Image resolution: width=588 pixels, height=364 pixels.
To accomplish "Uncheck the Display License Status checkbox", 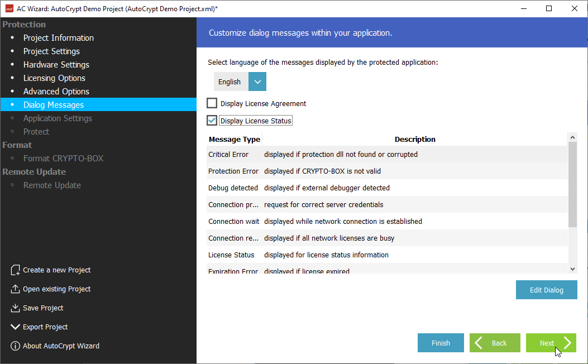I will [x=212, y=121].
